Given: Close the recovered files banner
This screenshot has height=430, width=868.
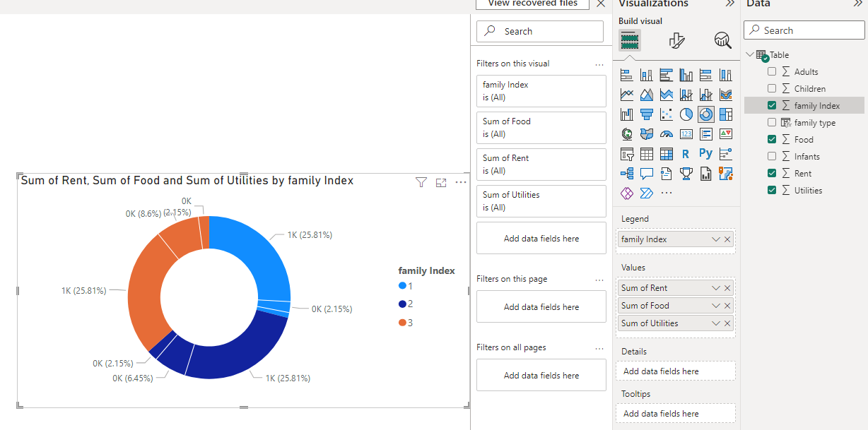Looking at the screenshot, I should [601, 4].
